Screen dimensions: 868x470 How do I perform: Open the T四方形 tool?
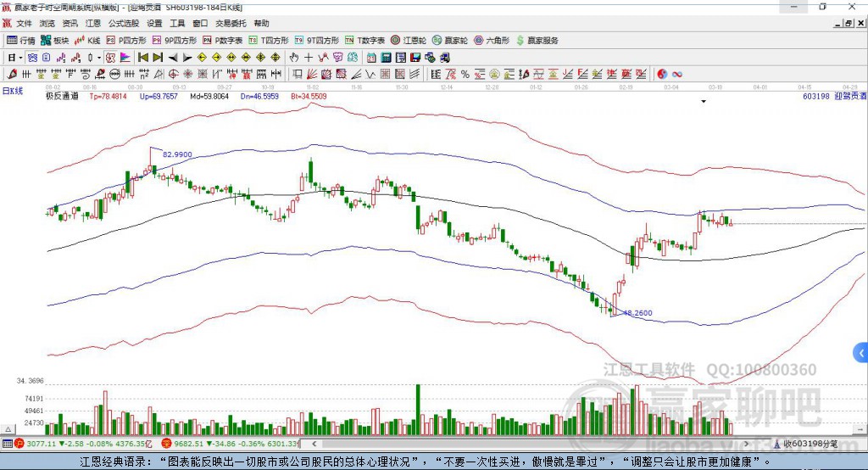tap(269, 41)
